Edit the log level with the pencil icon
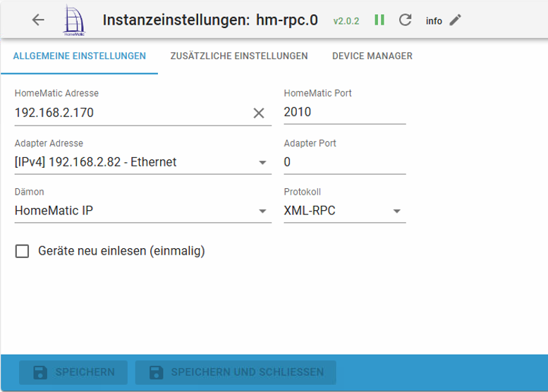 pyautogui.click(x=455, y=20)
